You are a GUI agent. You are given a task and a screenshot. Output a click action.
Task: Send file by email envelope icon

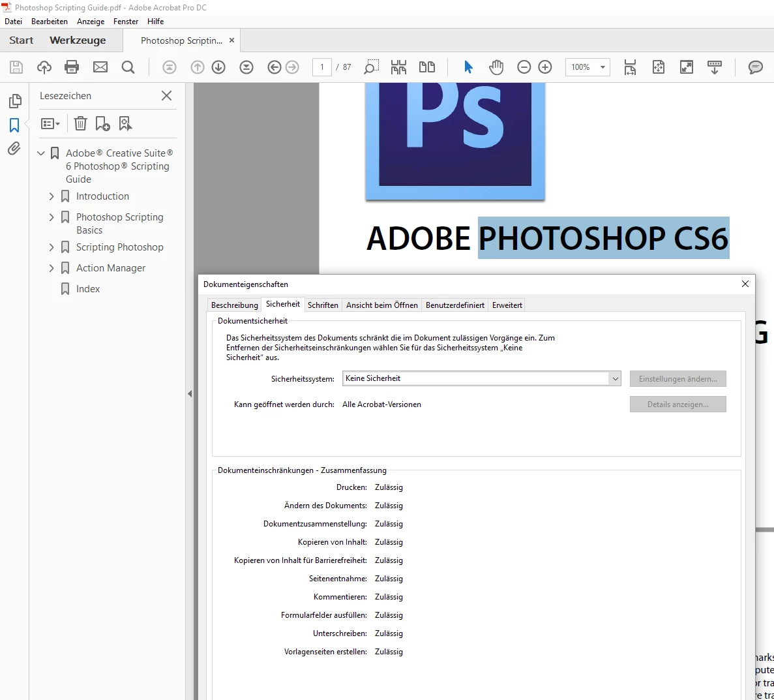pyautogui.click(x=100, y=67)
